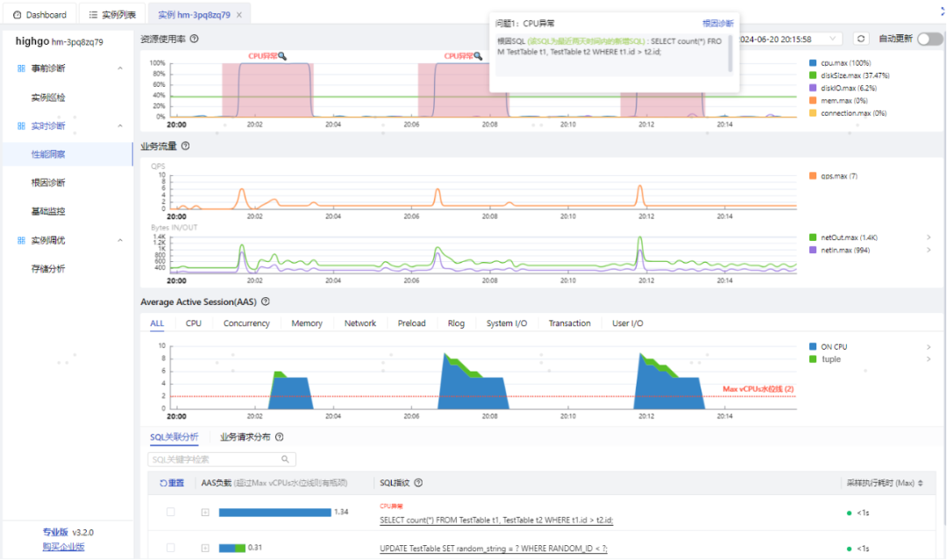Viewport: 947px width, 560px height.
Task: Check the box for SELECT count(*) row
Action: point(171,512)
